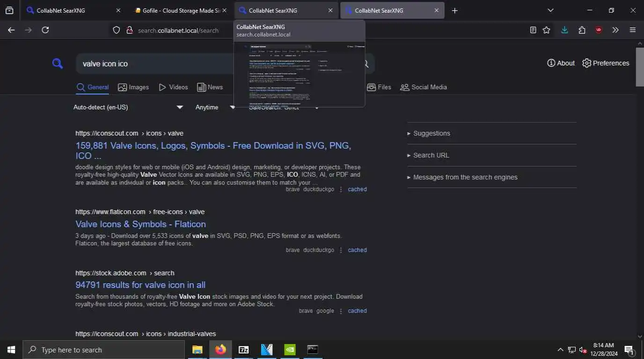
Task: Switch to the Videos category
Action: 173,87
